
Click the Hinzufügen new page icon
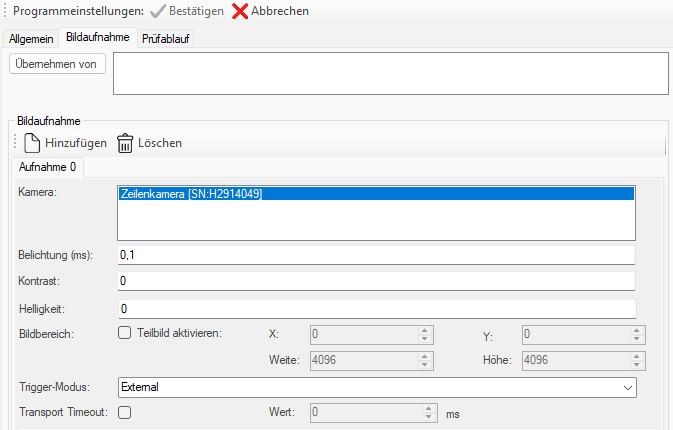point(32,143)
